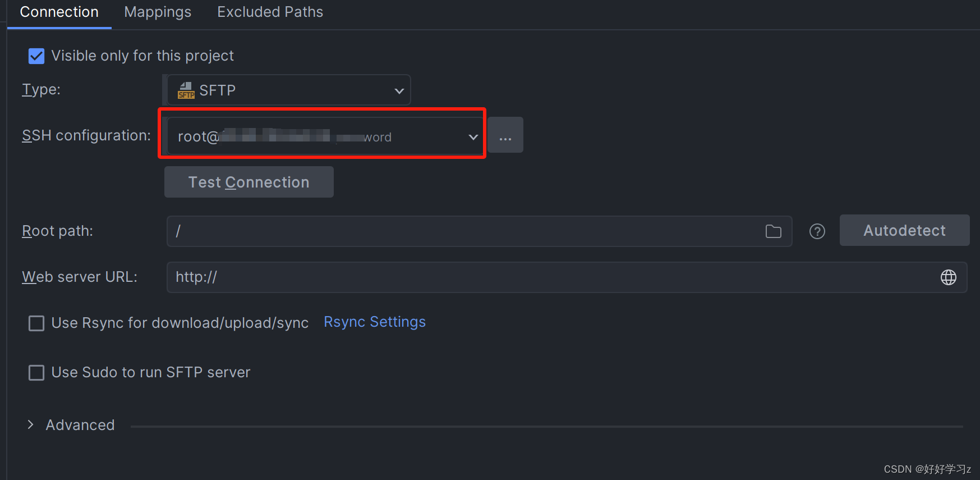980x480 pixels.
Task: Open SSH configurations via the ellipsis button
Action: [504, 135]
